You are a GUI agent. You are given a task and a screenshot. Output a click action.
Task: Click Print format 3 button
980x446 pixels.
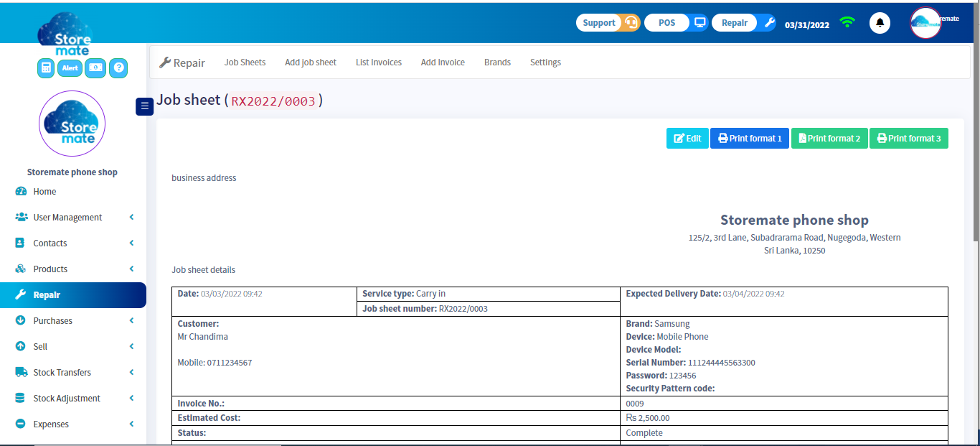[x=909, y=139]
